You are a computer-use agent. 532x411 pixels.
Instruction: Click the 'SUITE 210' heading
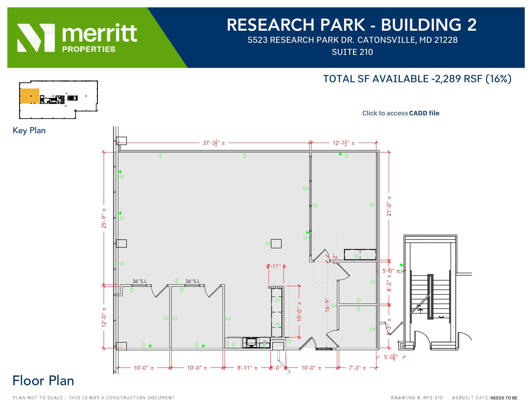pos(352,52)
